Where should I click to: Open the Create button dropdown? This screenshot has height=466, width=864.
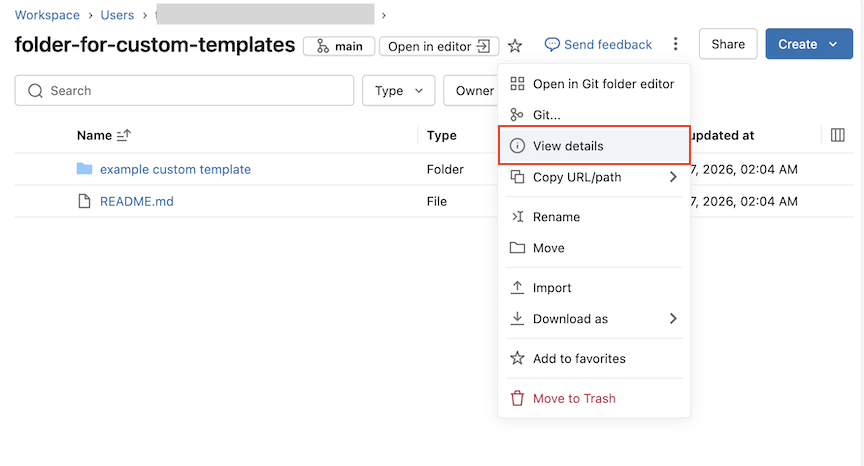coord(808,44)
